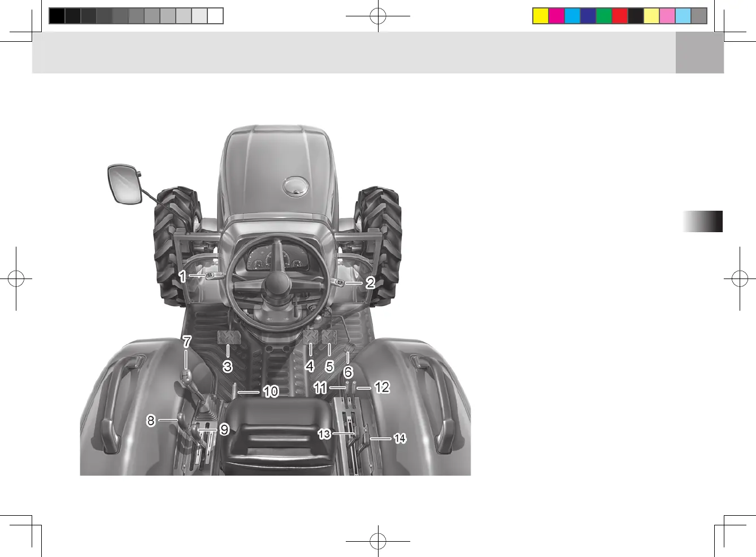
Task: Click callout number 5 under the pedal
Action: click(x=329, y=367)
